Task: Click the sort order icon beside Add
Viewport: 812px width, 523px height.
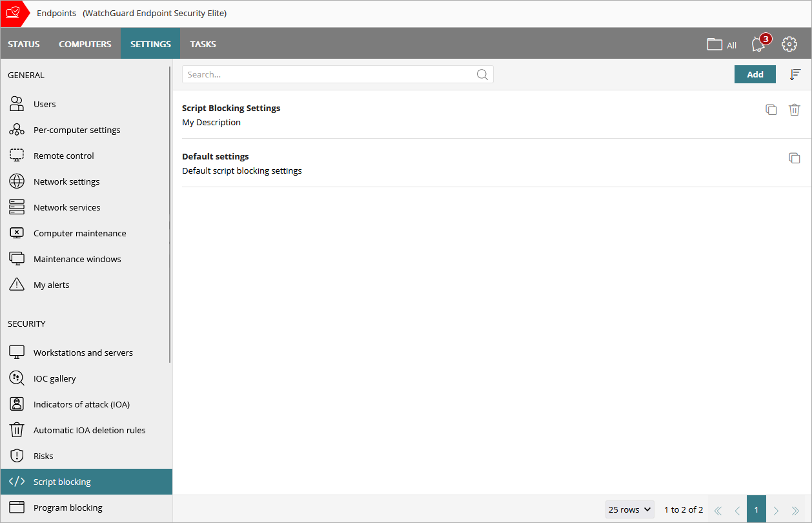Action: [x=795, y=74]
